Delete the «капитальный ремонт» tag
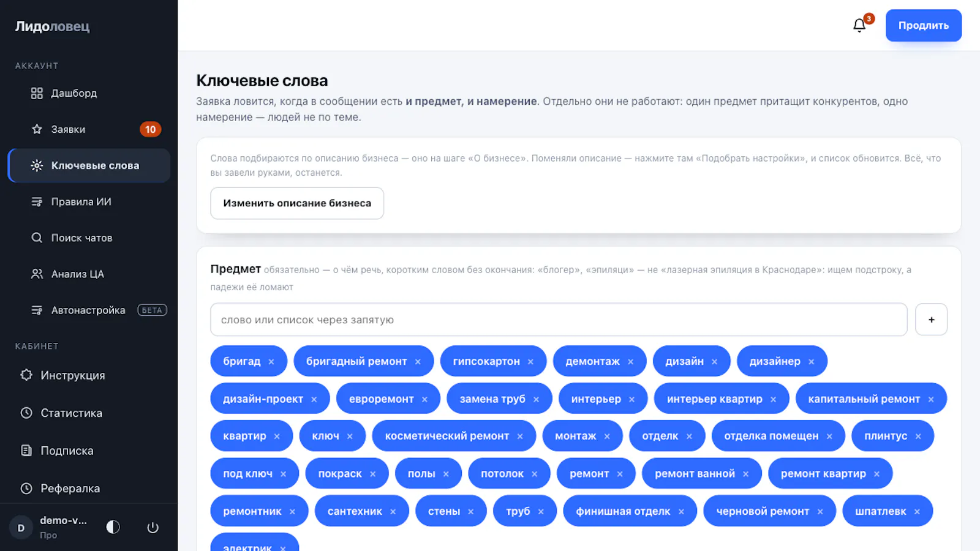This screenshot has height=551, width=980. tap(931, 399)
